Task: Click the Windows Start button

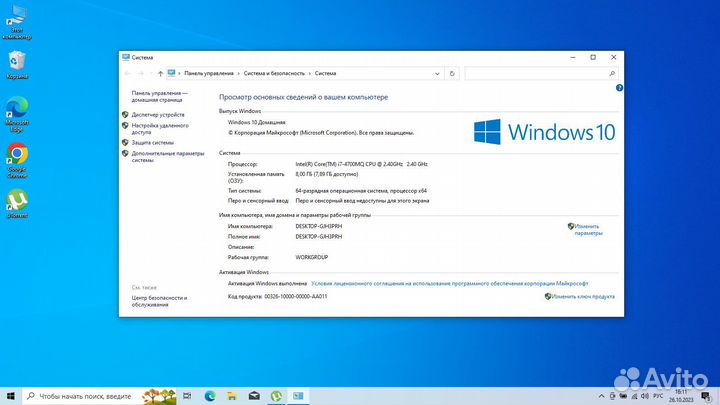Action: click(x=11, y=396)
